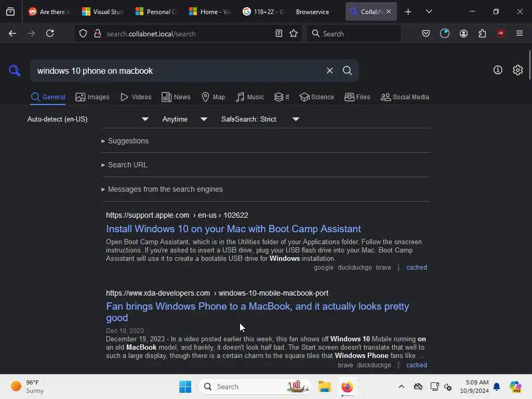Open File Explorer from the taskbar

point(324,387)
